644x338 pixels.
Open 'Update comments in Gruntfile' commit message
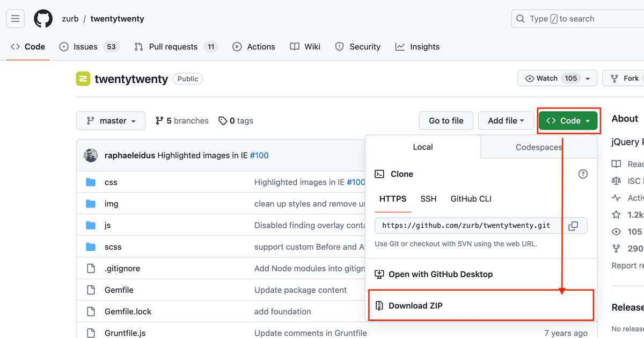tap(311, 333)
